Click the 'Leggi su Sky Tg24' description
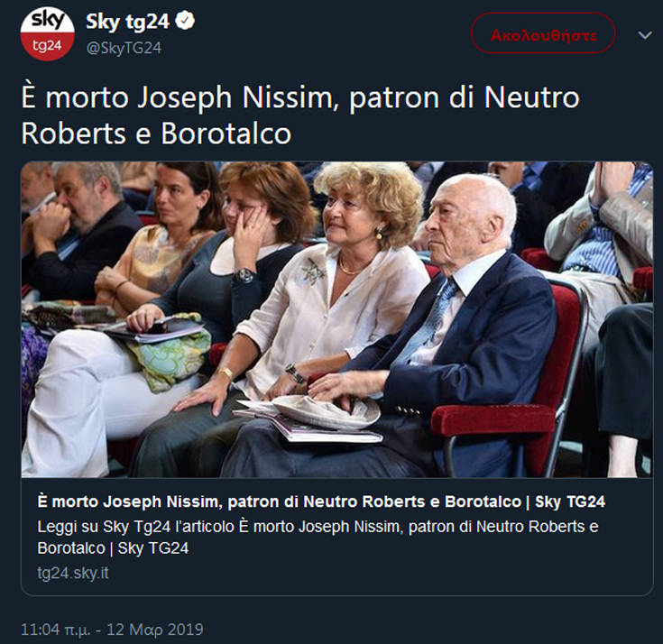Image resolution: width=663 pixels, height=644 pixels. point(318,537)
